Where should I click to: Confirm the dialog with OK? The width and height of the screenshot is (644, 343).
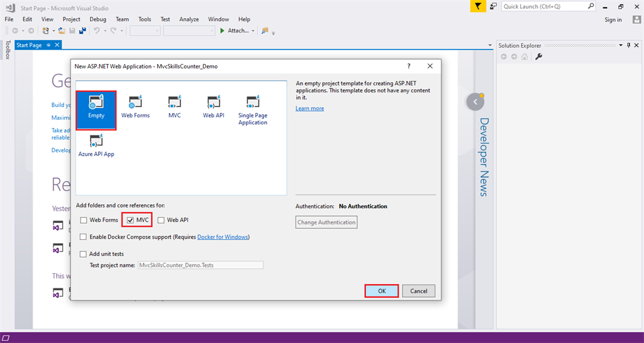coord(382,291)
